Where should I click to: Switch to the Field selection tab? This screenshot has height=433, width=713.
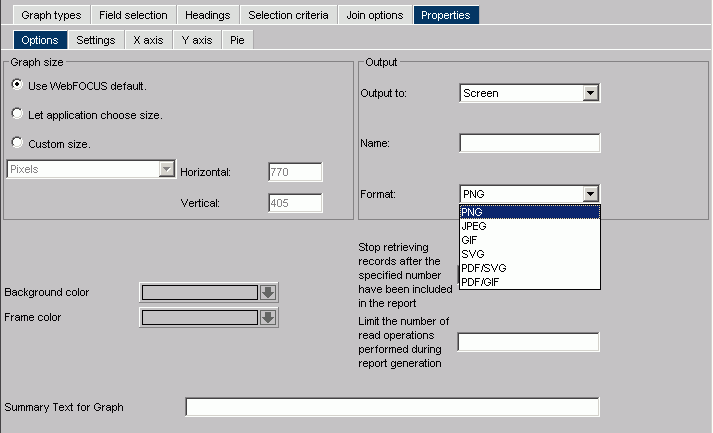[x=133, y=15]
